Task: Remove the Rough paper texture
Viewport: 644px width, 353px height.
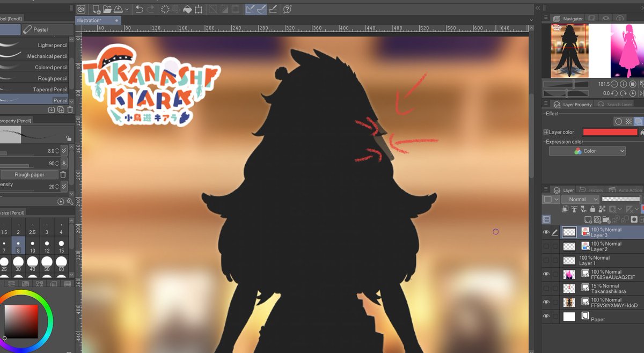Action: coord(63,174)
